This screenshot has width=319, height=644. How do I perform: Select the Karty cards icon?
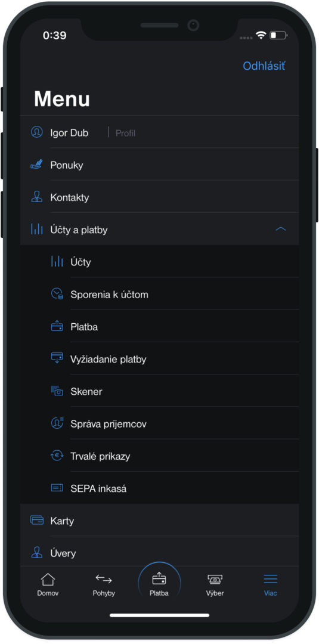(36, 521)
